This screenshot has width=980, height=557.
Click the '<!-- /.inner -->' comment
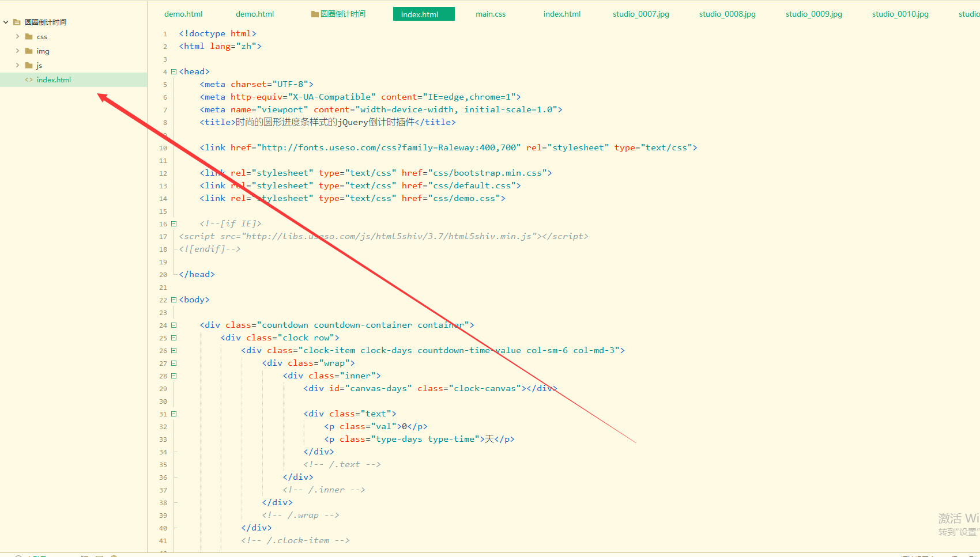[324, 490]
